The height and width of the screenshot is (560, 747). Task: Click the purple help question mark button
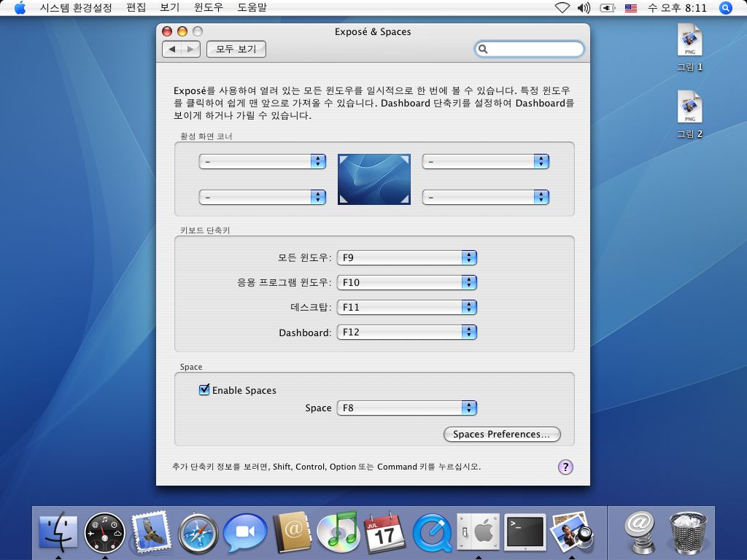(x=565, y=467)
